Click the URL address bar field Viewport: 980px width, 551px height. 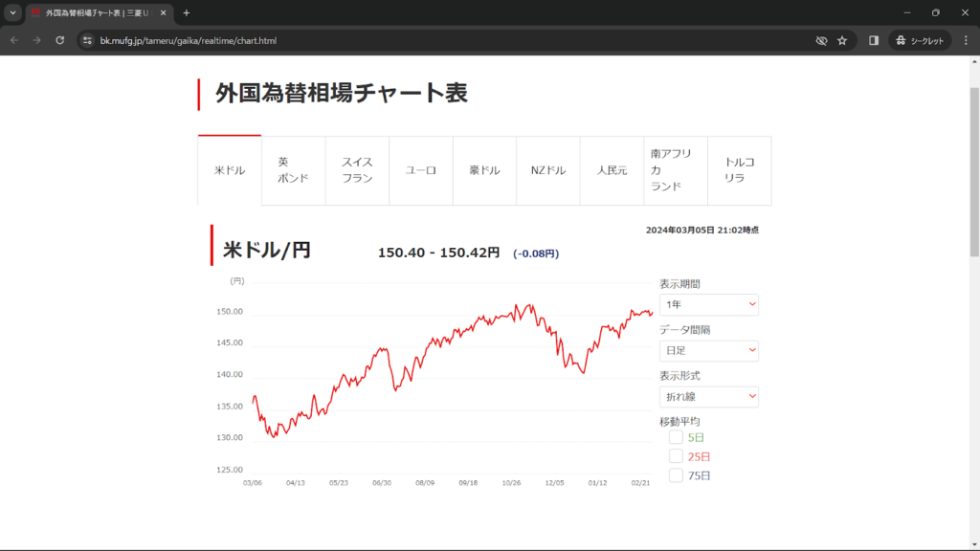[x=431, y=40]
